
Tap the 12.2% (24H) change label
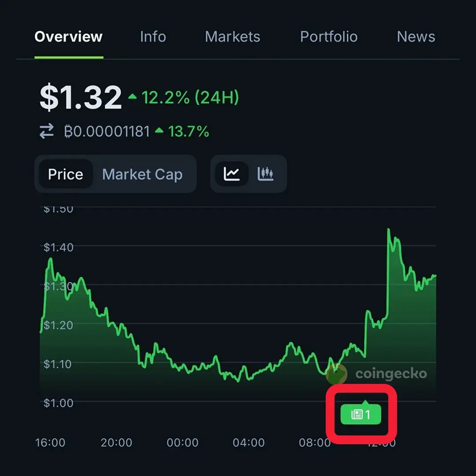coord(190,97)
